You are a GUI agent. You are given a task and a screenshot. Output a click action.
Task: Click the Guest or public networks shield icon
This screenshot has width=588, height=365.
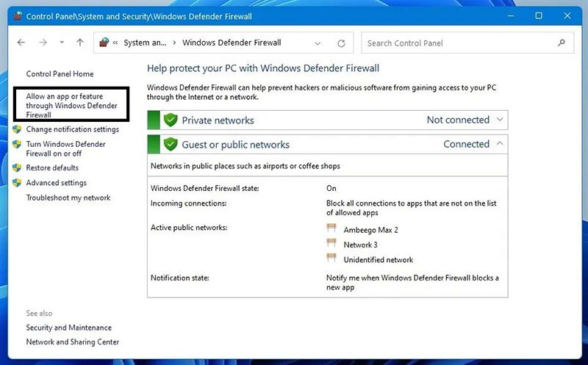click(x=171, y=144)
